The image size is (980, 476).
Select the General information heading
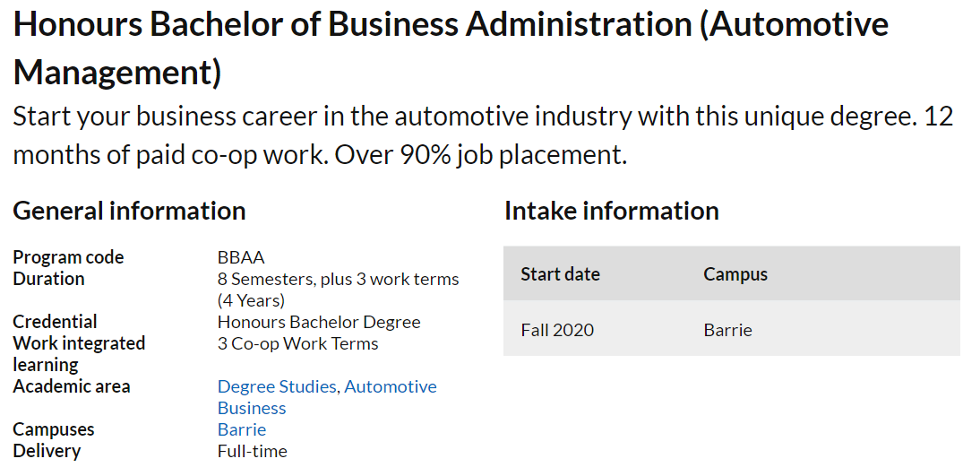(x=129, y=211)
